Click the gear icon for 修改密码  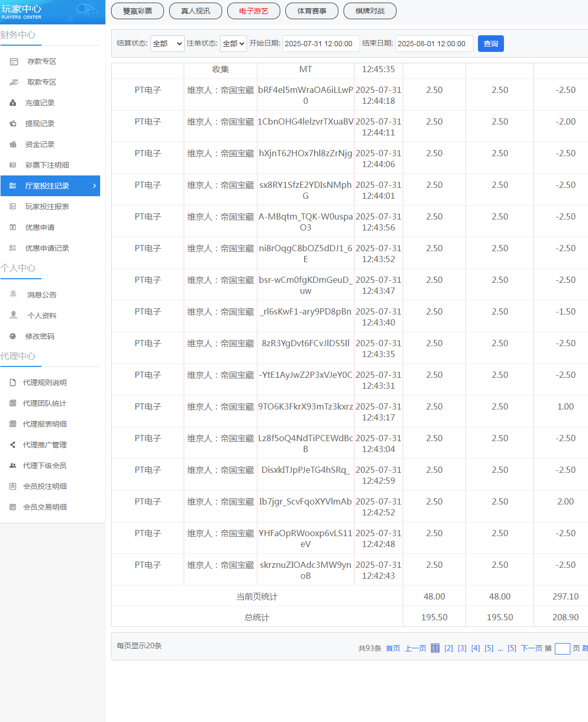click(13, 336)
